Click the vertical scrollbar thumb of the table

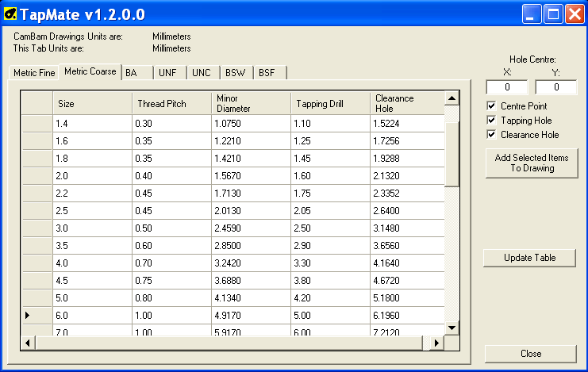(452, 154)
